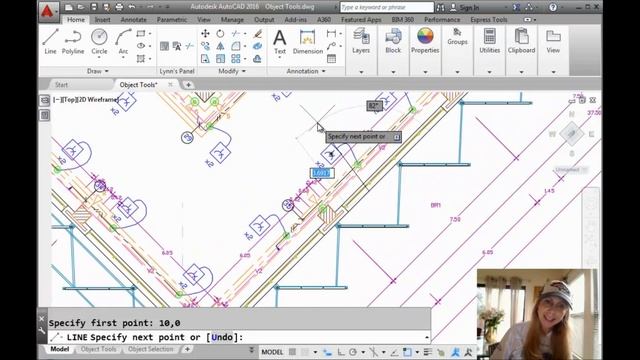Screen dimensions: 640x360
Task: Activate the Stretch tool
Action: [205, 59]
